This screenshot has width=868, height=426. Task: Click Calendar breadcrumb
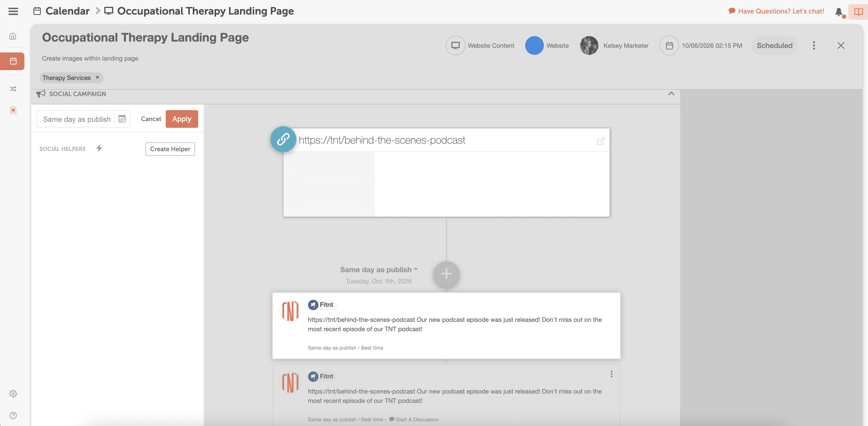click(67, 11)
